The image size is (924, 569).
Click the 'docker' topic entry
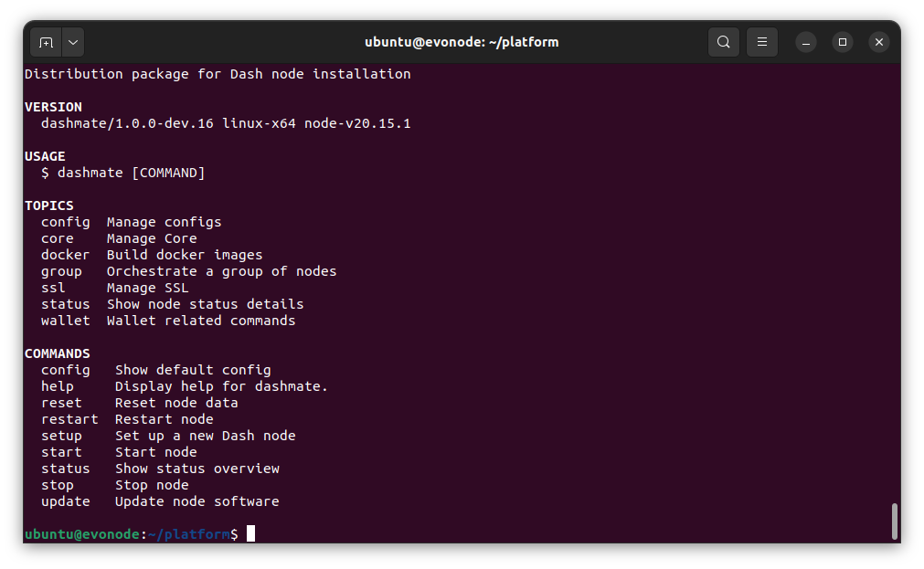65,255
